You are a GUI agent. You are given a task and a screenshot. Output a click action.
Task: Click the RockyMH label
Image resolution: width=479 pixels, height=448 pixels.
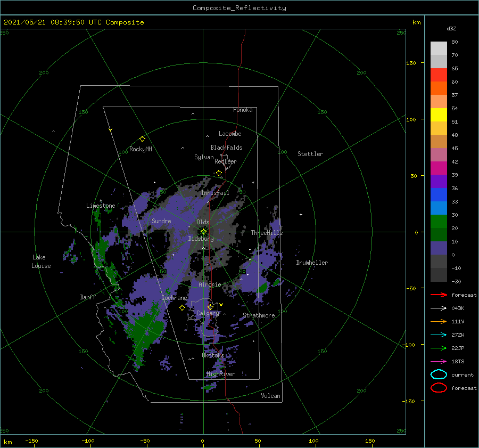click(x=141, y=149)
